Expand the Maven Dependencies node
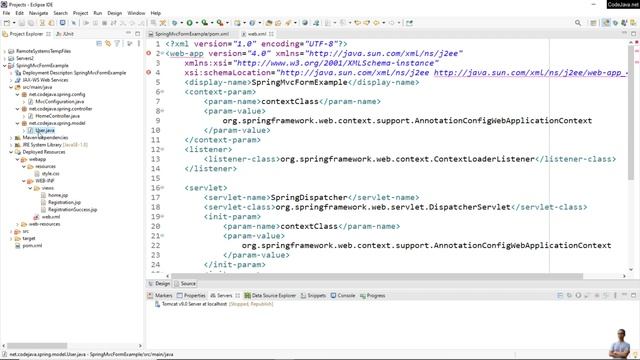This screenshot has width=640, height=360. (x=11, y=138)
